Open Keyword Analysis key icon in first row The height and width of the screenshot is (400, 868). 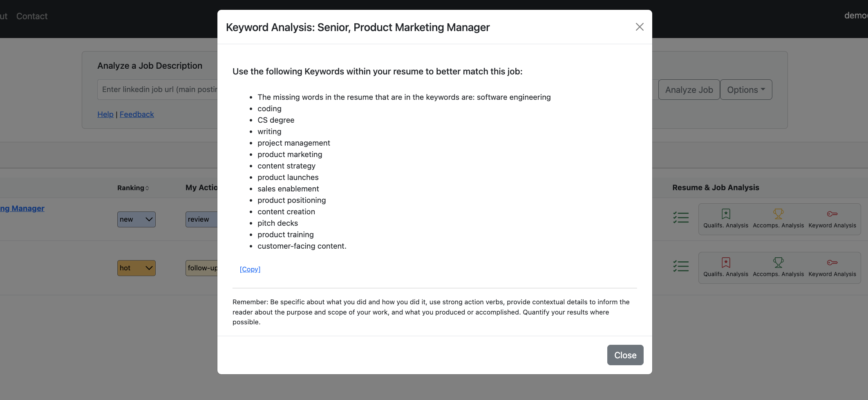[x=832, y=214]
